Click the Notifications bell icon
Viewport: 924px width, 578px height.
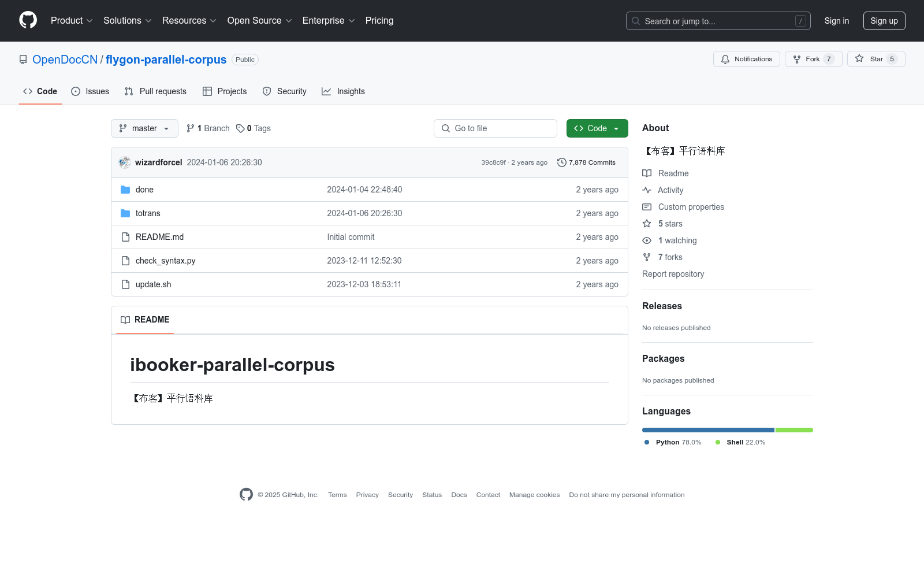pos(725,59)
